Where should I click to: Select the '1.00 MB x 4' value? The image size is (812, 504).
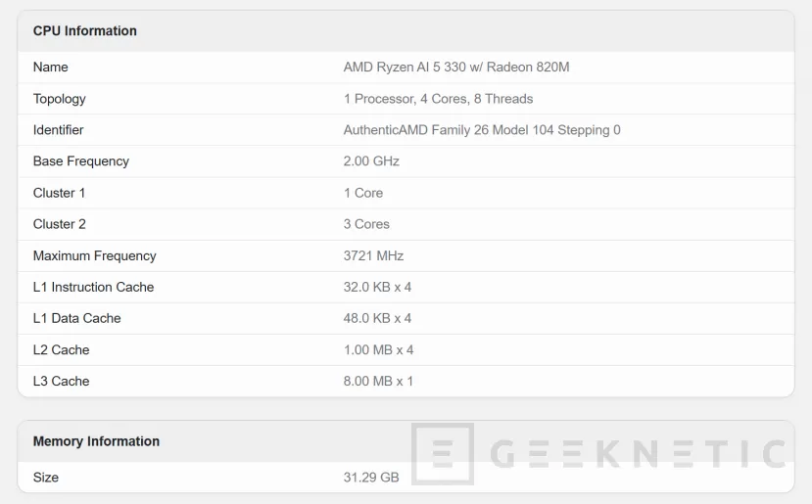pyautogui.click(x=378, y=349)
